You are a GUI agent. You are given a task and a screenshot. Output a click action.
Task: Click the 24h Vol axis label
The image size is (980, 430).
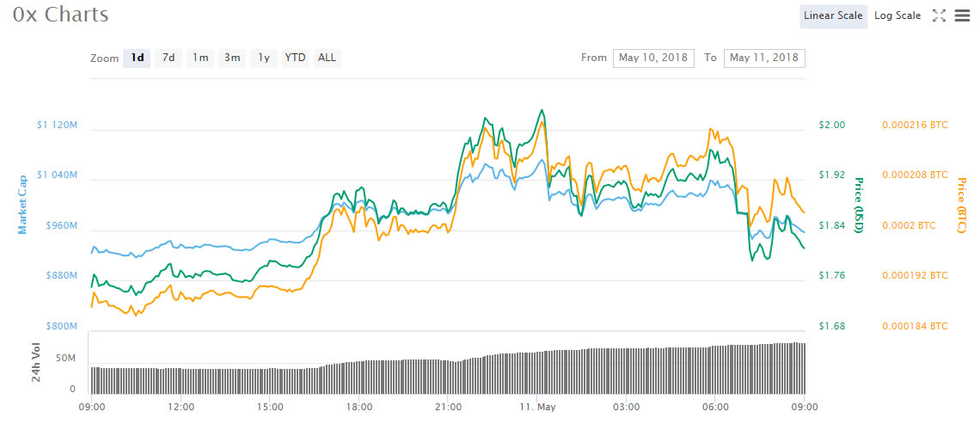click(x=35, y=362)
